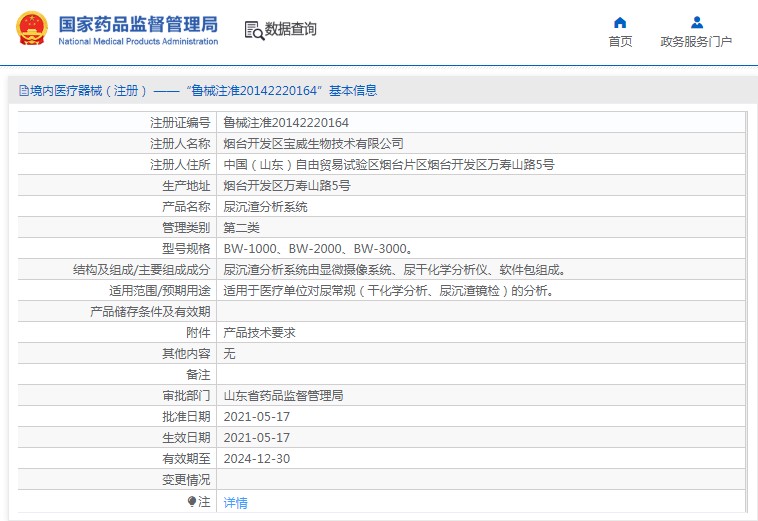This screenshot has width=758, height=521.
Task: Click the national emblem logo
Action: tap(31, 29)
